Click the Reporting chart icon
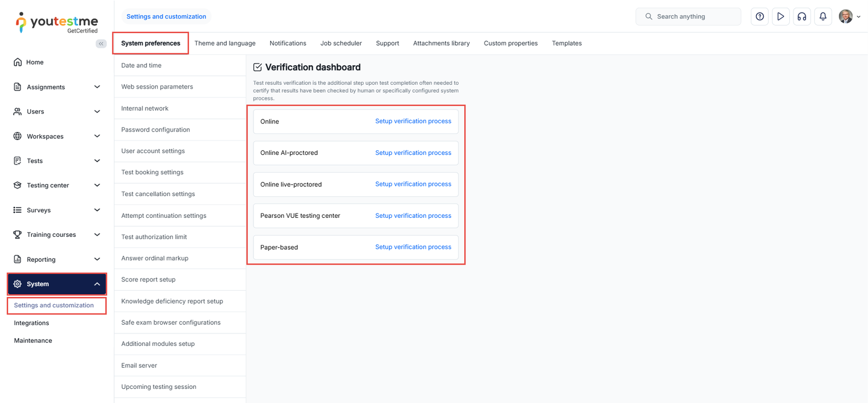This screenshot has height=403, width=868. [x=17, y=259]
